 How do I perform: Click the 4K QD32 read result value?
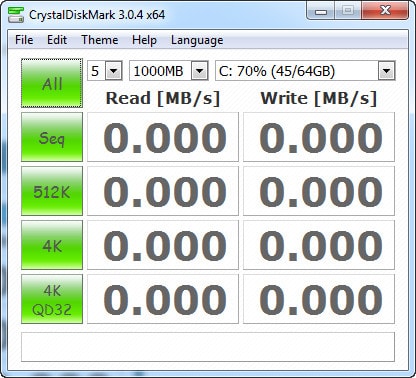[x=163, y=299]
